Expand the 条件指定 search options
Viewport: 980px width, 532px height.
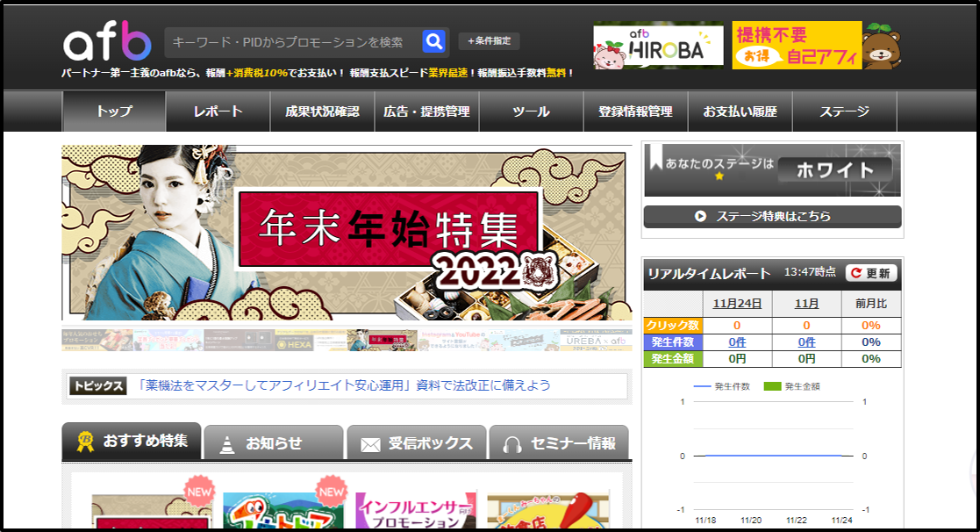(x=489, y=41)
